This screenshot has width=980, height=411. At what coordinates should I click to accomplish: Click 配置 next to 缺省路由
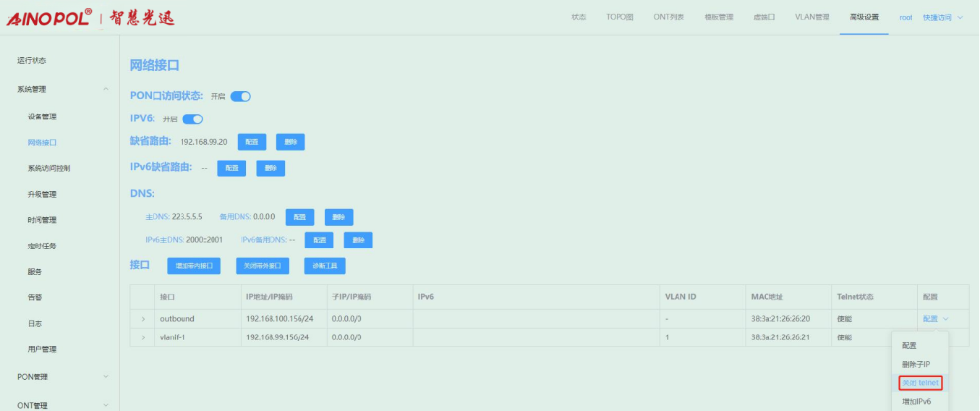pos(252,142)
